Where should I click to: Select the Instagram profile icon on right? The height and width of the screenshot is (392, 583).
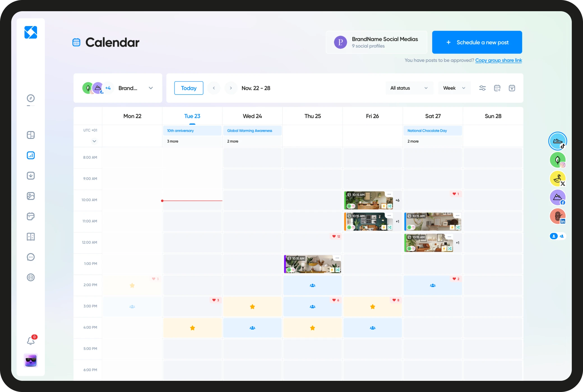556,160
